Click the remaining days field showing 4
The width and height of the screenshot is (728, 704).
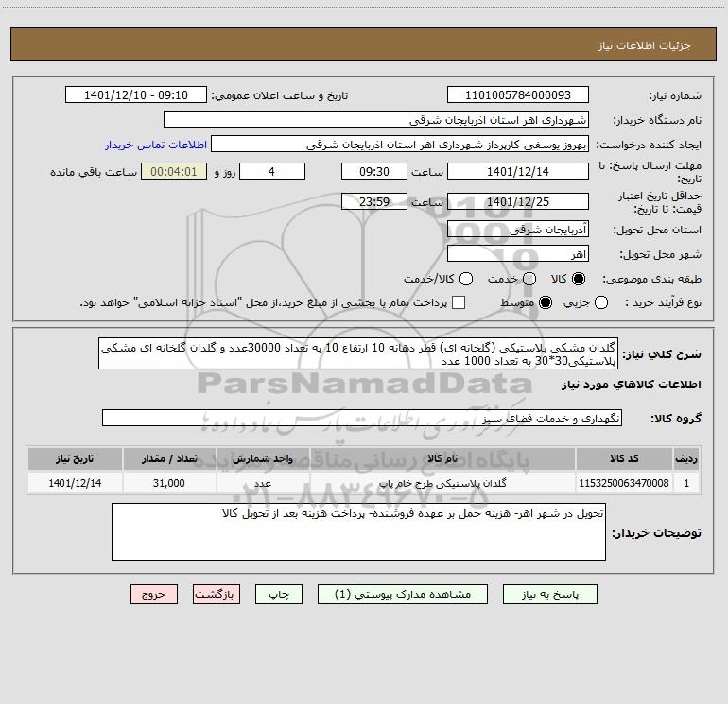click(272, 171)
